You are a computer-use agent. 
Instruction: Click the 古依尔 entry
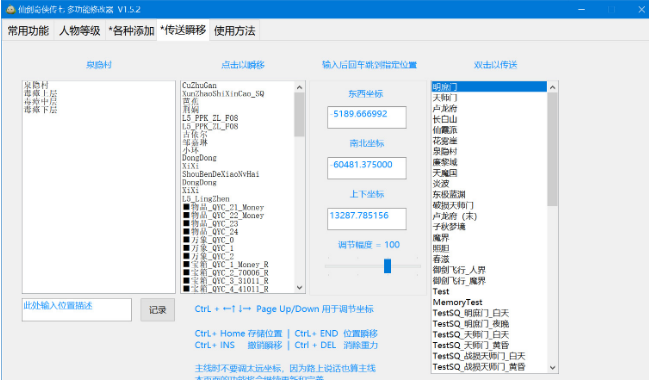(195, 134)
